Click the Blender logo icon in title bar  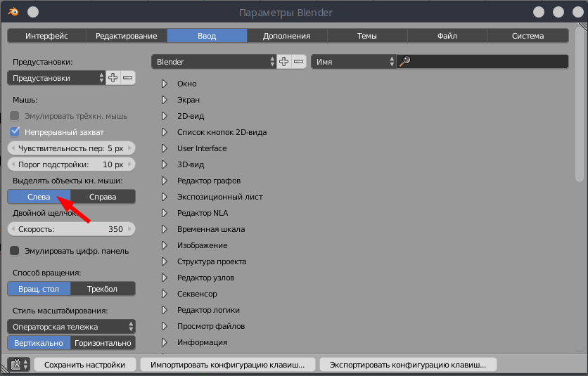(13, 12)
